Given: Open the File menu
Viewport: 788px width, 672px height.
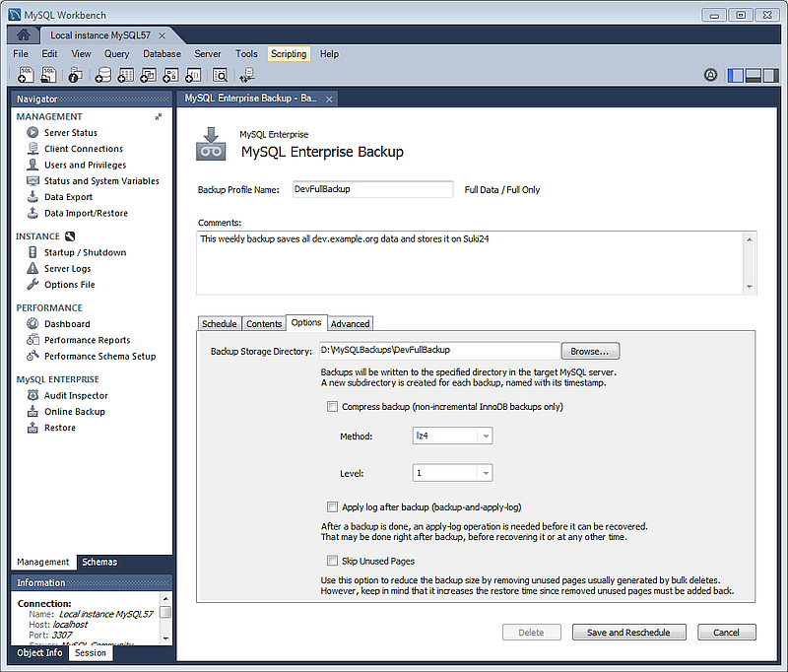Looking at the screenshot, I should click(x=21, y=54).
